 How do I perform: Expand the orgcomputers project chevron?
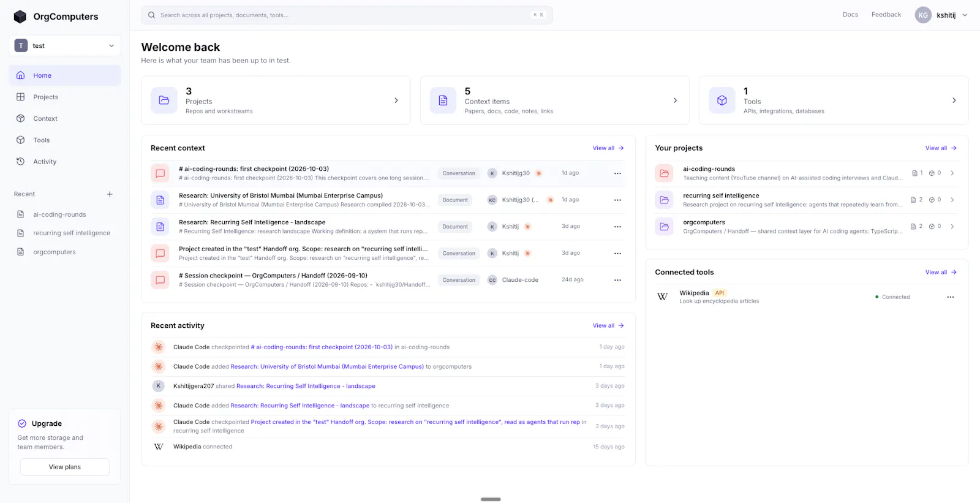click(952, 227)
